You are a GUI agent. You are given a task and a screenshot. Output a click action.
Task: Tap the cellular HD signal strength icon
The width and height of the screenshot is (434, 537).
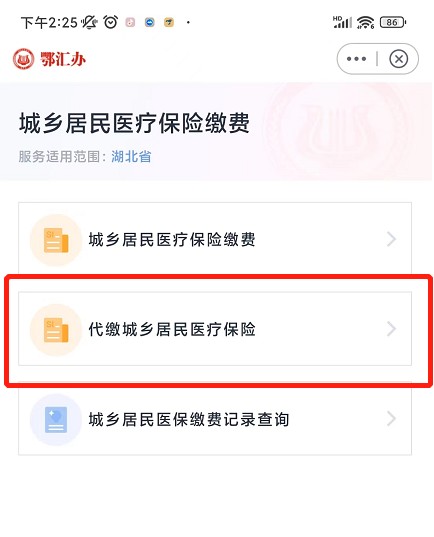pos(342,22)
